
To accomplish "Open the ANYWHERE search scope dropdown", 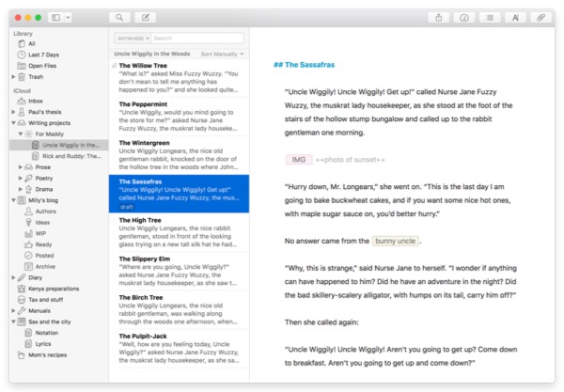I will [133, 39].
